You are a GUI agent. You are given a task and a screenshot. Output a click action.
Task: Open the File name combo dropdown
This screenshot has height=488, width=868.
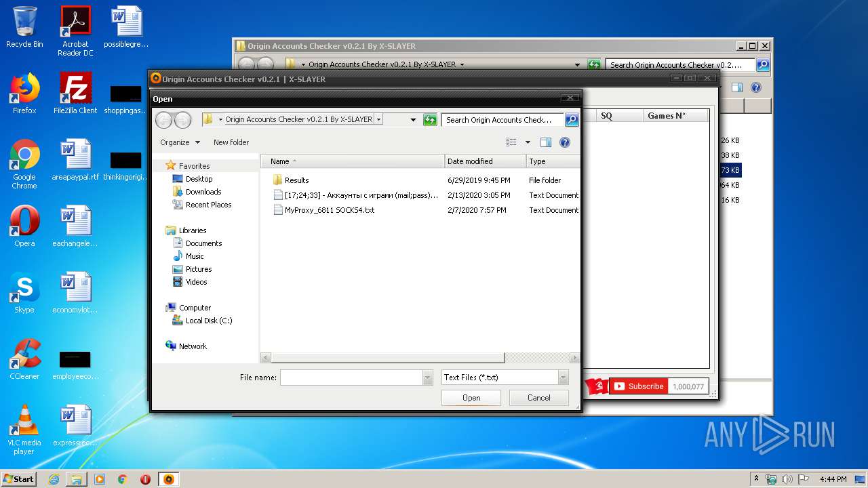coord(427,378)
